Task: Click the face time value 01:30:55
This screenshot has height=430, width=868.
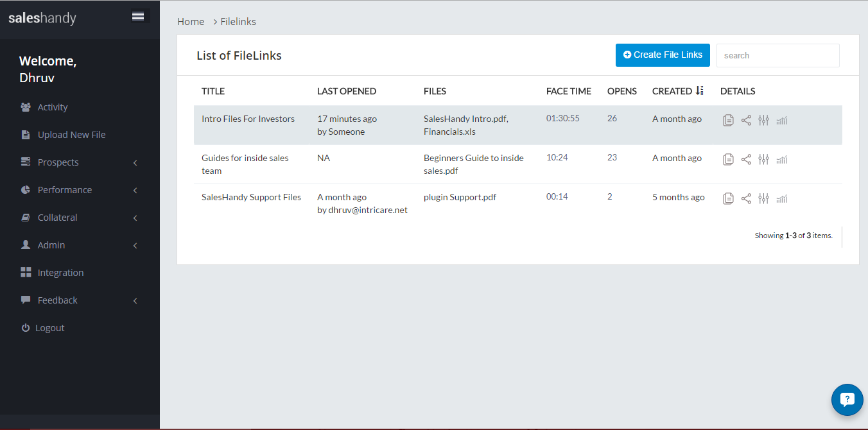Action: coord(563,118)
